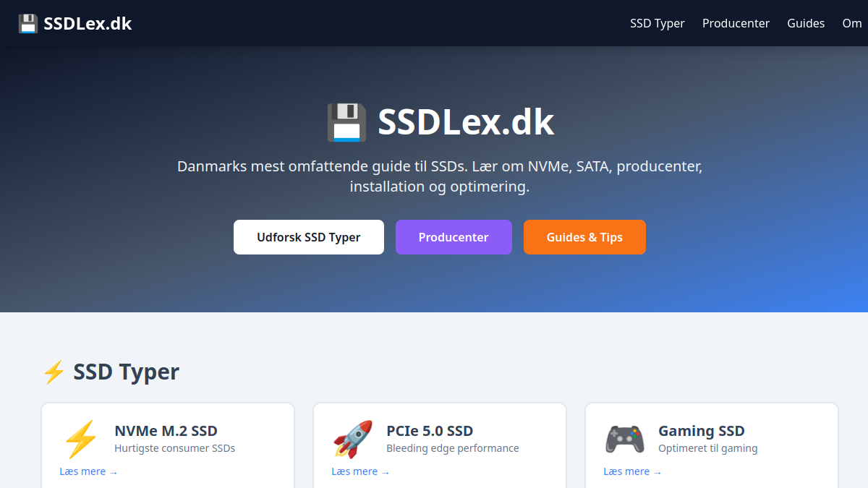Click the orange Guides & Tips button
The image size is (868, 488).
(584, 236)
